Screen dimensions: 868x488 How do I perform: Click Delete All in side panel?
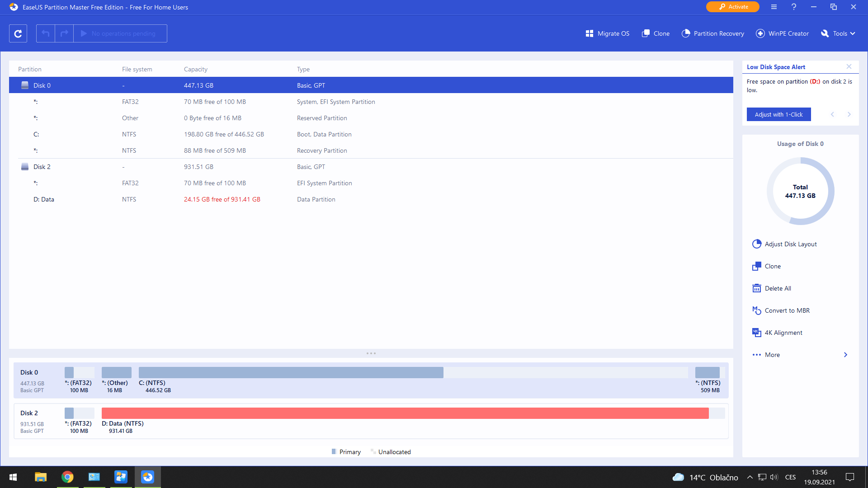[778, 288]
